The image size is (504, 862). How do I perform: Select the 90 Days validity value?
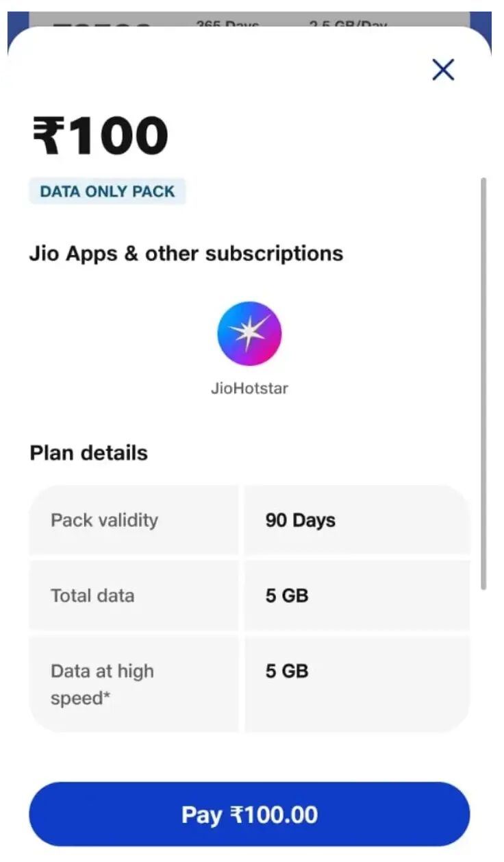coord(301,520)
